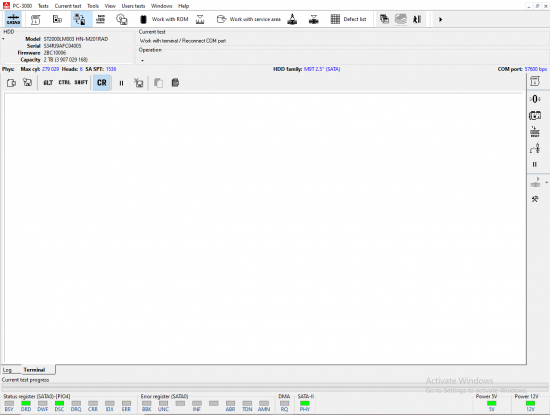Click the icon left of Defect list grid
This screenshot has width=550, height=415.
[314, 19]
